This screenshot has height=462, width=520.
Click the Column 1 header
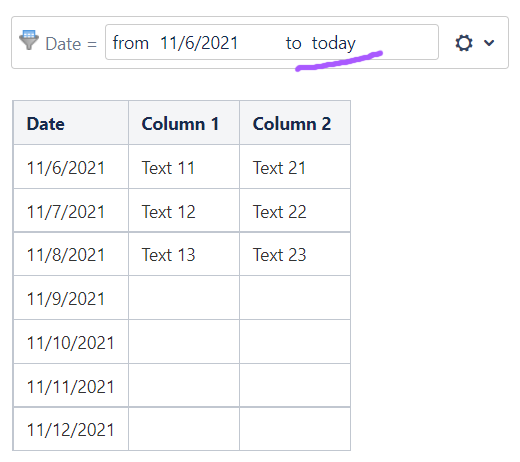point(184,123)
